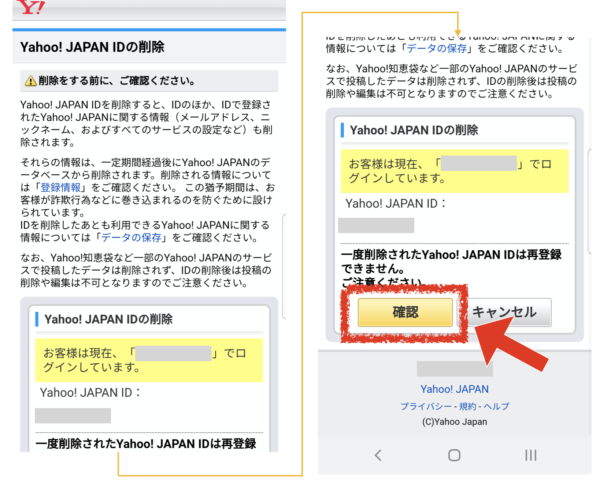600x486 pixels.
Task: Click the yellow login notice in left screenshot
Action: tap(149, 360)
